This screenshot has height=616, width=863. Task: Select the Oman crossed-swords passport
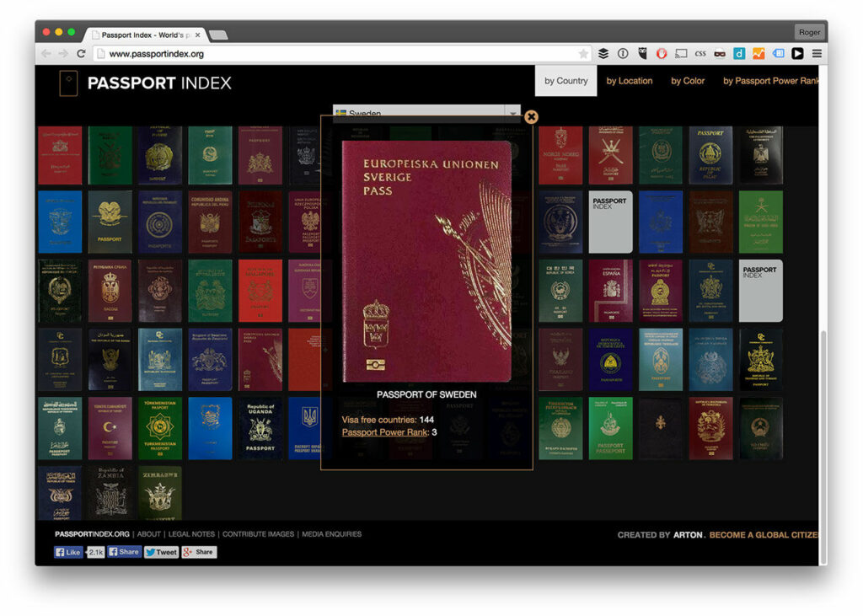click(x=610, y=155)
